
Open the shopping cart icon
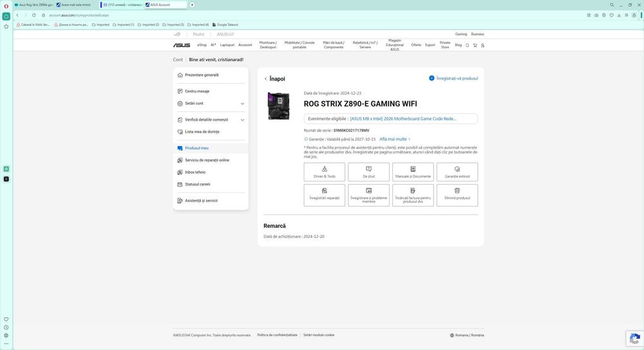[x=475, y=45]
